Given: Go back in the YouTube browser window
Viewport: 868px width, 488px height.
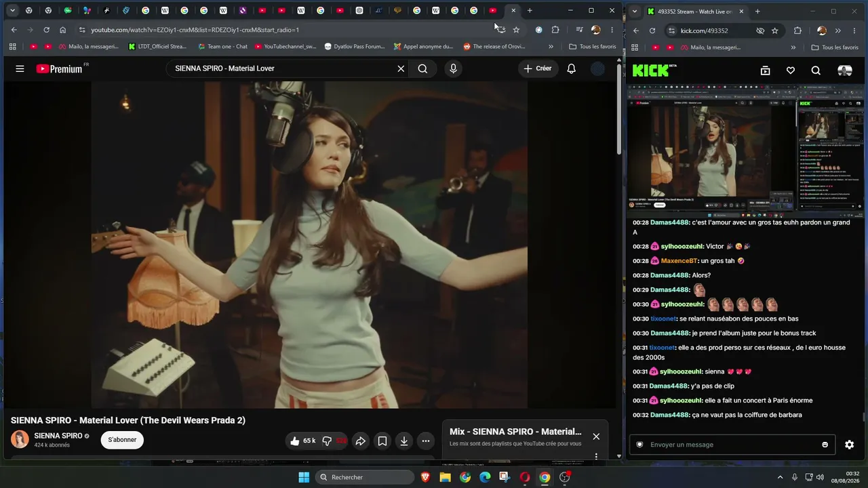Looking at the screenshot, I should (14, 30).
